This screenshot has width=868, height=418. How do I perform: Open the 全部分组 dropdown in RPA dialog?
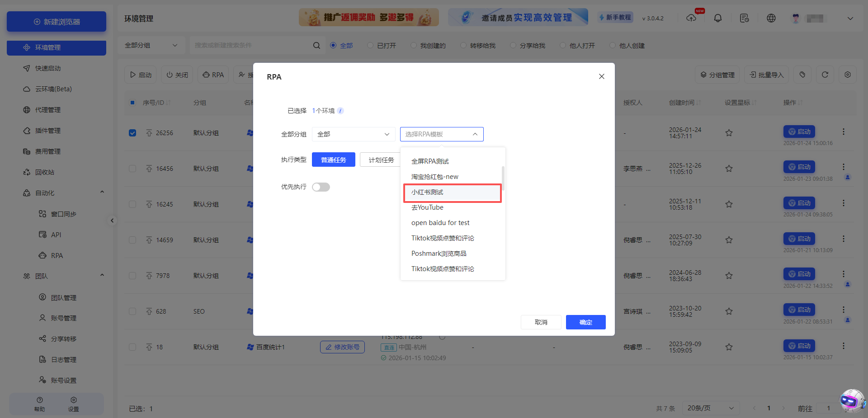click(x=354, y=134)
